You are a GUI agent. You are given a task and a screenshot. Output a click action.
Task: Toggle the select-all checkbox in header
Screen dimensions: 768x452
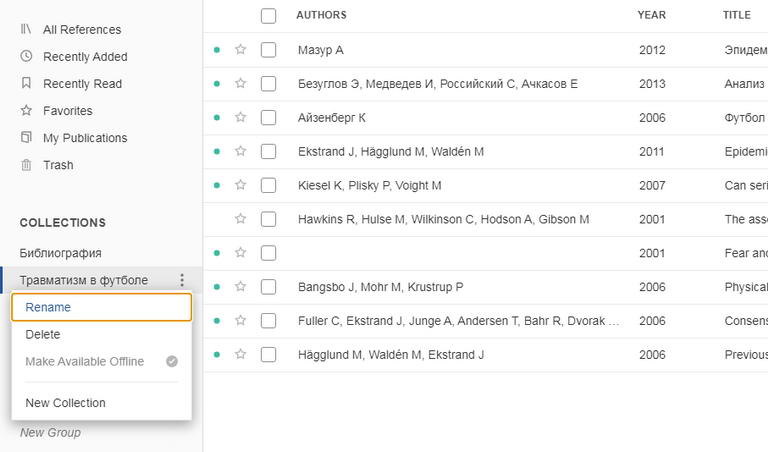click(x=268, y=16)
